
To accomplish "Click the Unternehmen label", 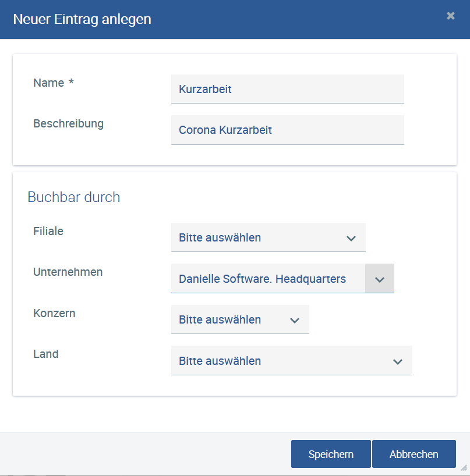I will coord(68,272).
